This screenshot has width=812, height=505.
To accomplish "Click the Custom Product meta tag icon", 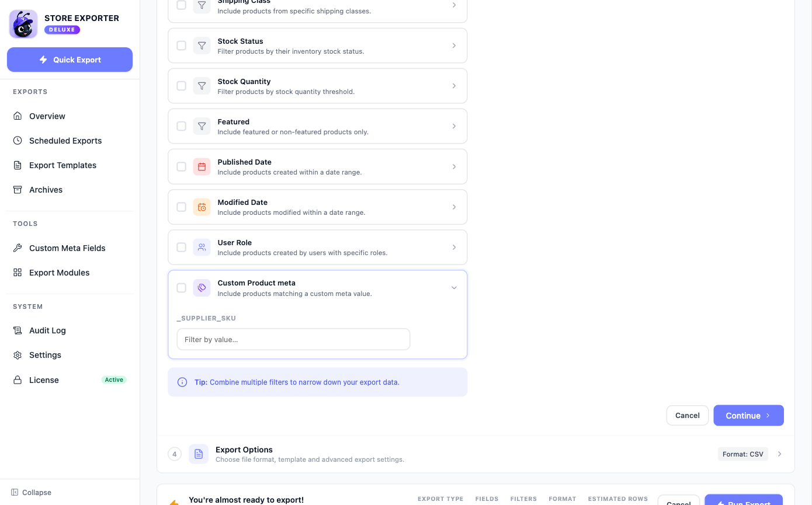I will (x=202, y=287).
